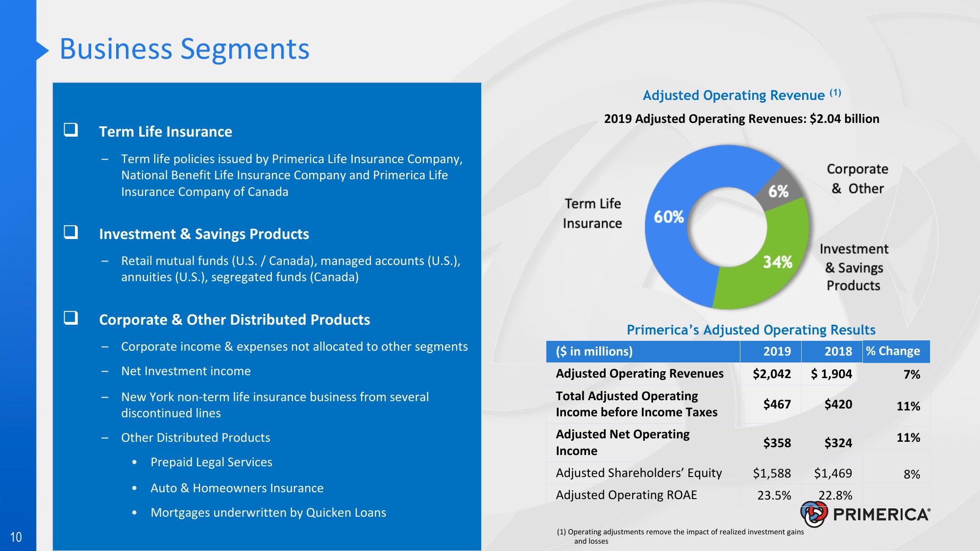Click Mortgages underwritten by Quicken Loans bullet
The height and width of the screenshot is (551, 980).
tap(269, 513)
